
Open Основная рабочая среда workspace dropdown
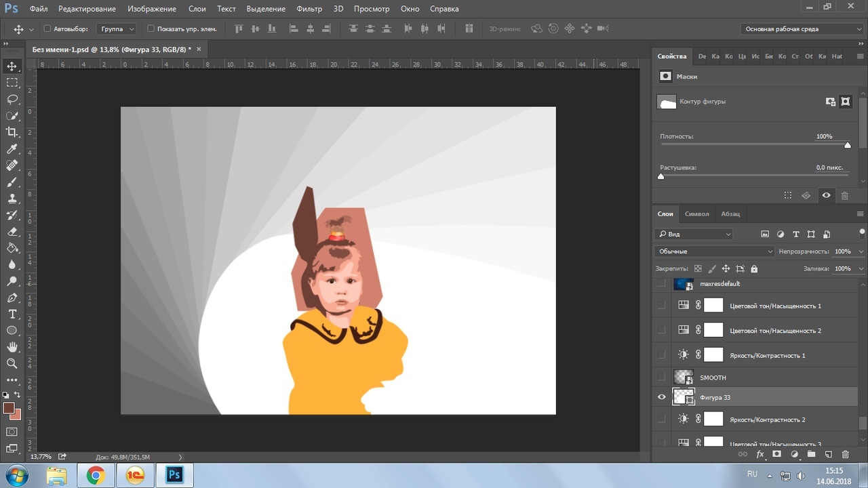pyautogui.click(x=802, y=29)
